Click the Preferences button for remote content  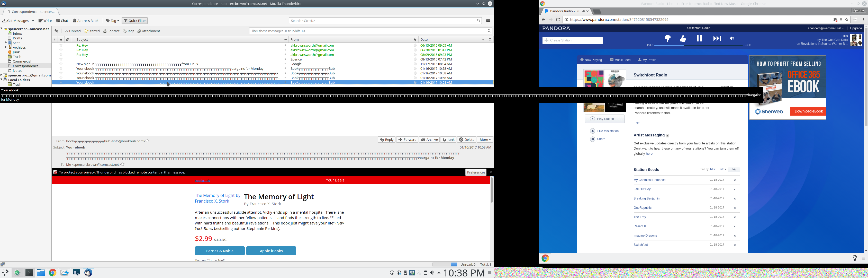click(476, 172)
